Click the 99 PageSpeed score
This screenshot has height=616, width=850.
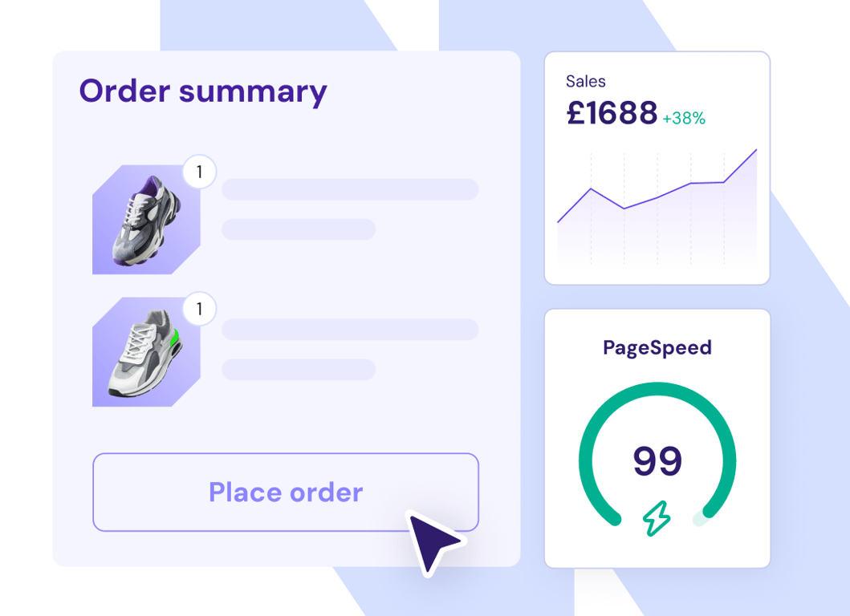click(x=657, y=461)
